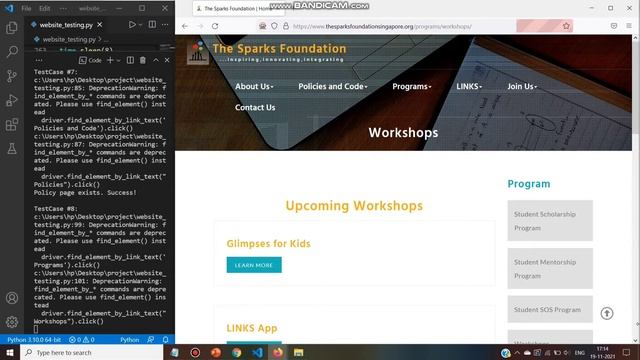Screen dimensions: 640x360
Task: Switch to Chrome in the taskbar
Action: click(237, 352)
